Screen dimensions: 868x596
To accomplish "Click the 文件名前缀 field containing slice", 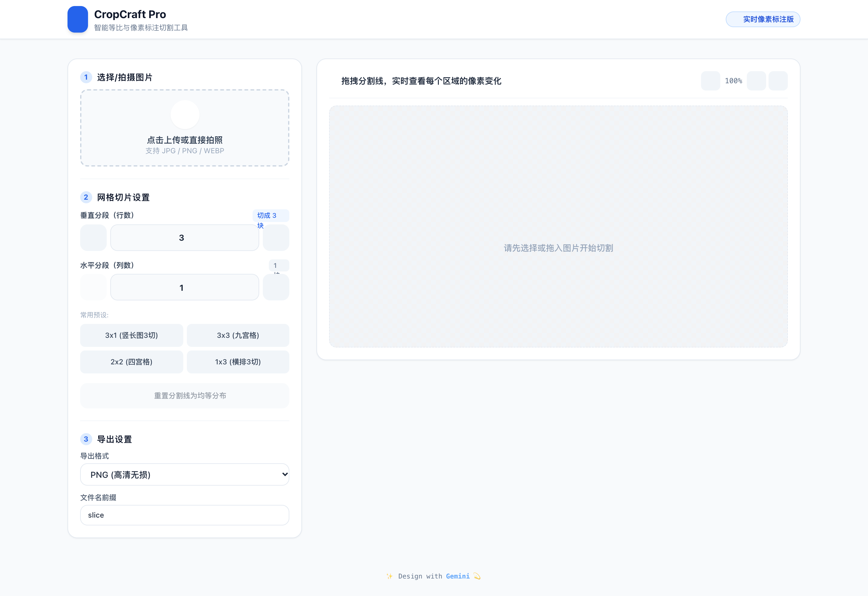I will tap(184, 515).
